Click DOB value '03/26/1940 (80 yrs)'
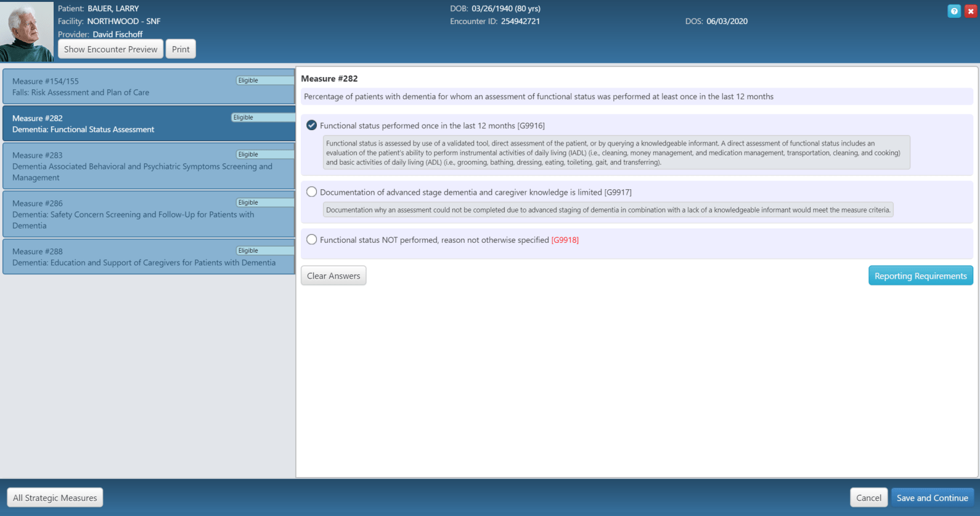 coord(506,9)
